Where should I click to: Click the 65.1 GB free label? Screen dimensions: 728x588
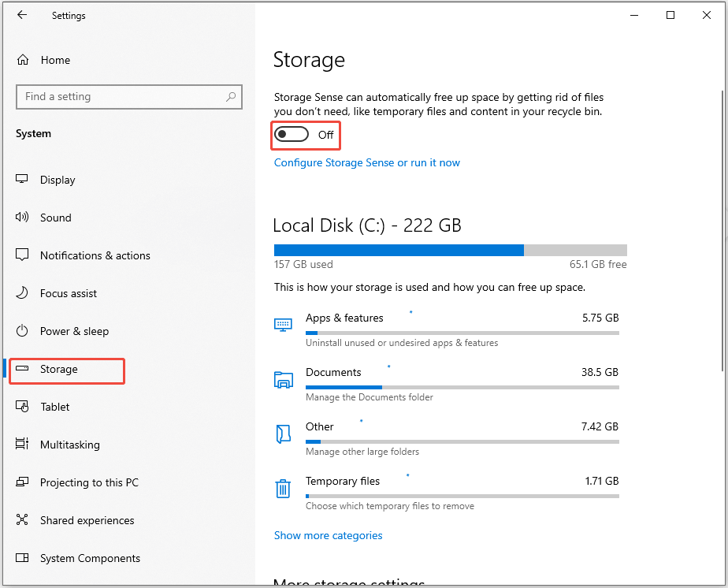point(598,264)
